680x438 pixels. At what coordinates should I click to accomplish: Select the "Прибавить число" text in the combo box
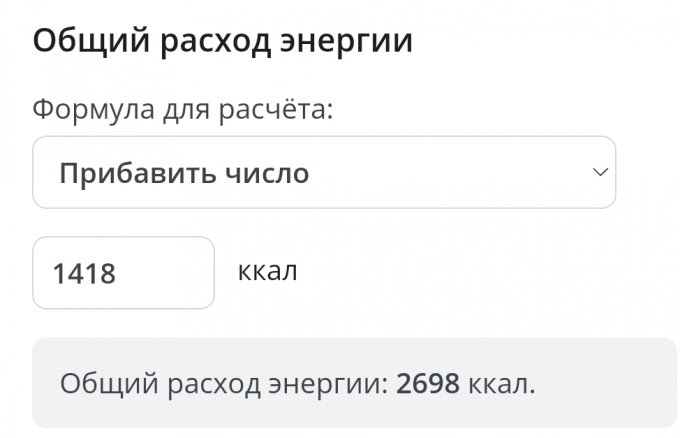[x=184, y=174]
